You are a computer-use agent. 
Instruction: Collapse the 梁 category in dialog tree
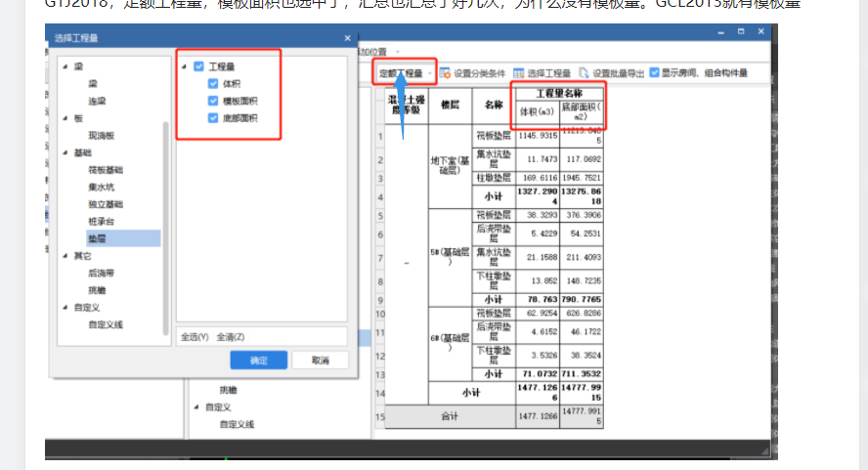pos(65,66)
